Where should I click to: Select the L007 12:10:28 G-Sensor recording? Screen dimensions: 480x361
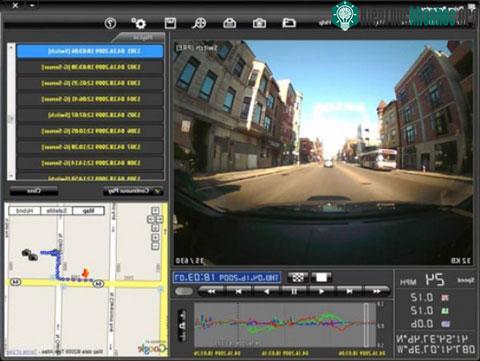(90, 147)
